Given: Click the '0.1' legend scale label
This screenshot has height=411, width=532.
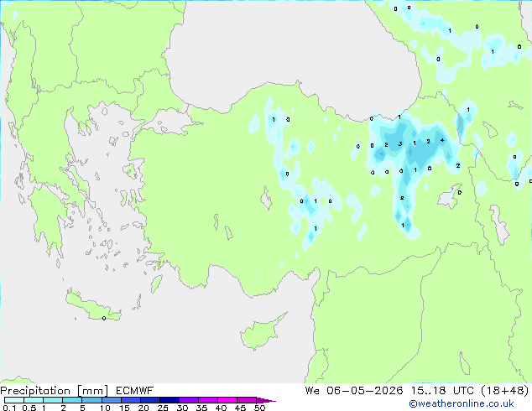Looking at the screenshot, I should pyautogui.click(x=9, y=408).
